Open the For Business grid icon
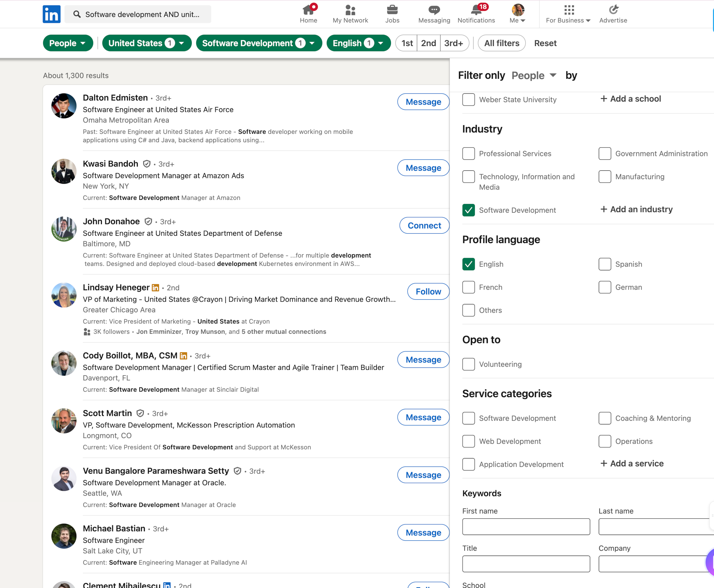The image size is (714, 588). (569, 10)
